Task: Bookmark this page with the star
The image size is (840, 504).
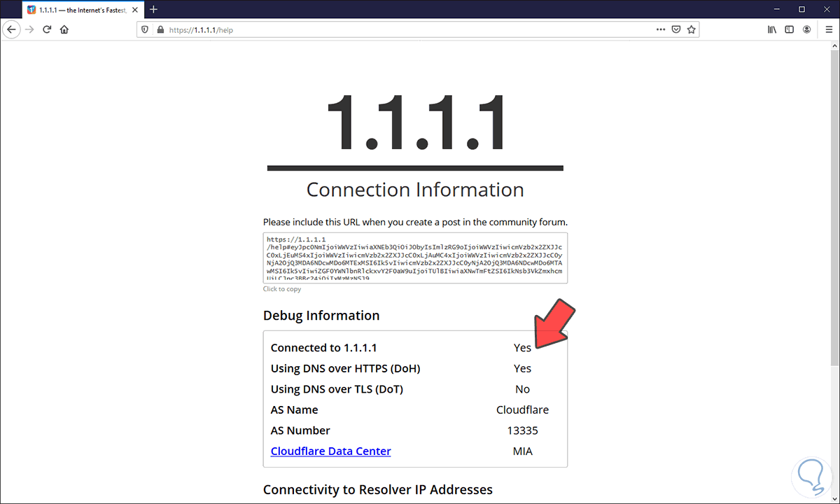Action: (x=692, y=29)
